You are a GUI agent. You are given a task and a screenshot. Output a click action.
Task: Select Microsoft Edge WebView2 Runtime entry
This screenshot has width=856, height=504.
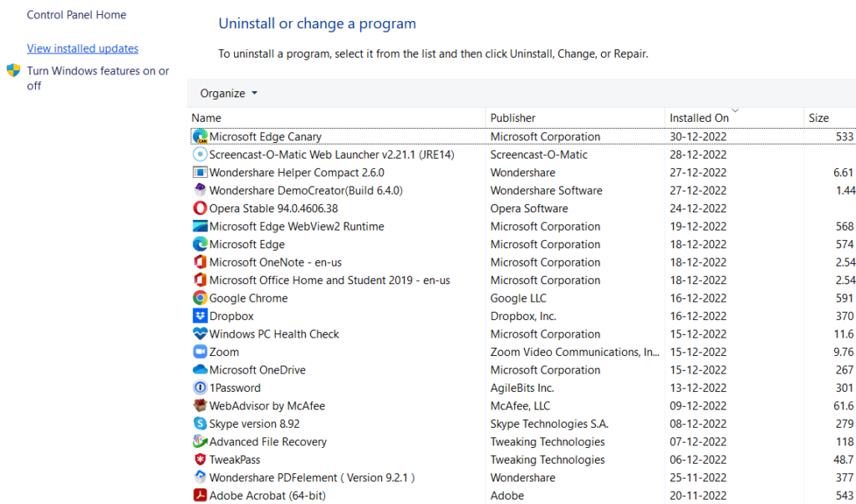[297, 227]
